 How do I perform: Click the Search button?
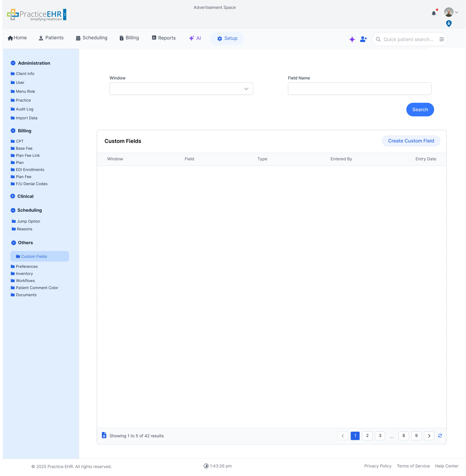[420, 109]
